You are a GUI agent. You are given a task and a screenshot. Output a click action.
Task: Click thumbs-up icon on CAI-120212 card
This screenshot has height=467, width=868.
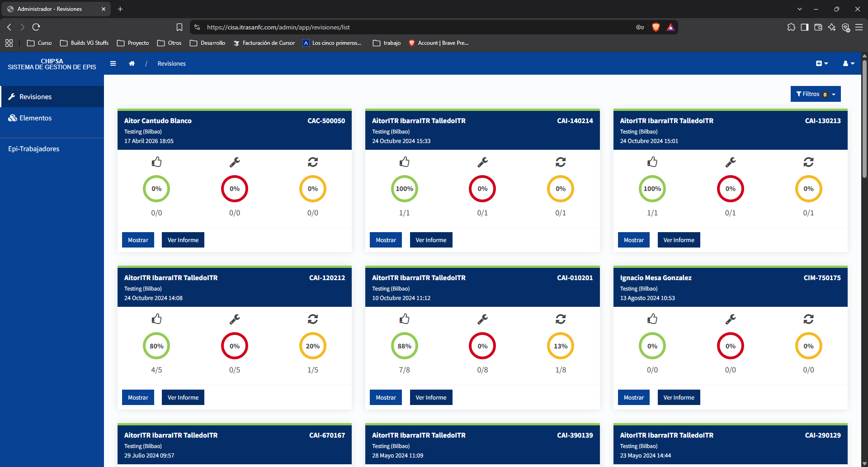(x=156, y=319)
